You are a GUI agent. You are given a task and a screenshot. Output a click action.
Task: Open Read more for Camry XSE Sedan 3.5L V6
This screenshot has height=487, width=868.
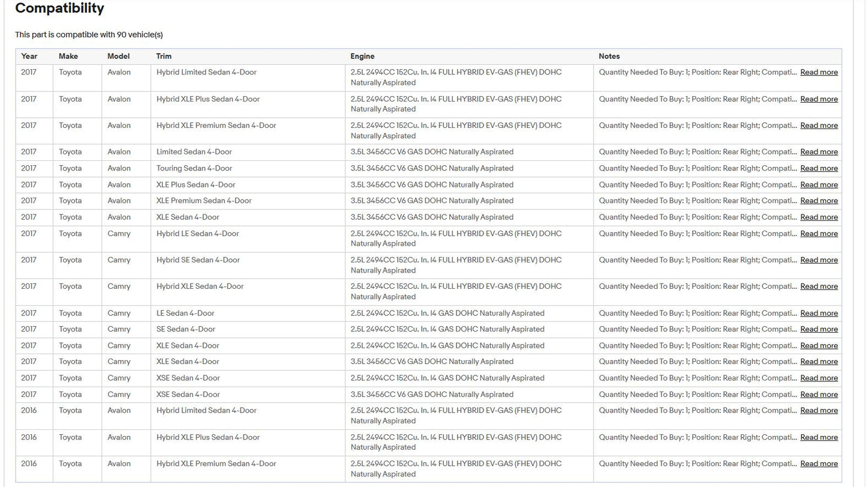[x=819, y=395]
